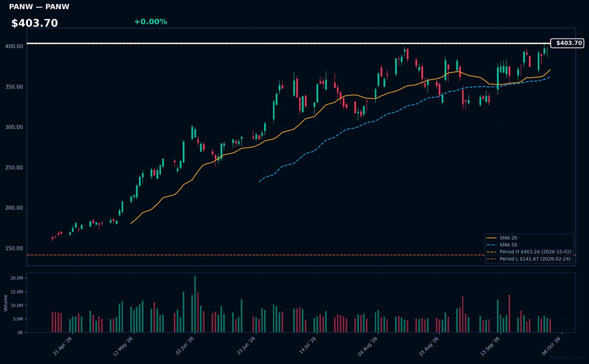
Task: Click the 0K volume axis label
Action: point(20,333)
